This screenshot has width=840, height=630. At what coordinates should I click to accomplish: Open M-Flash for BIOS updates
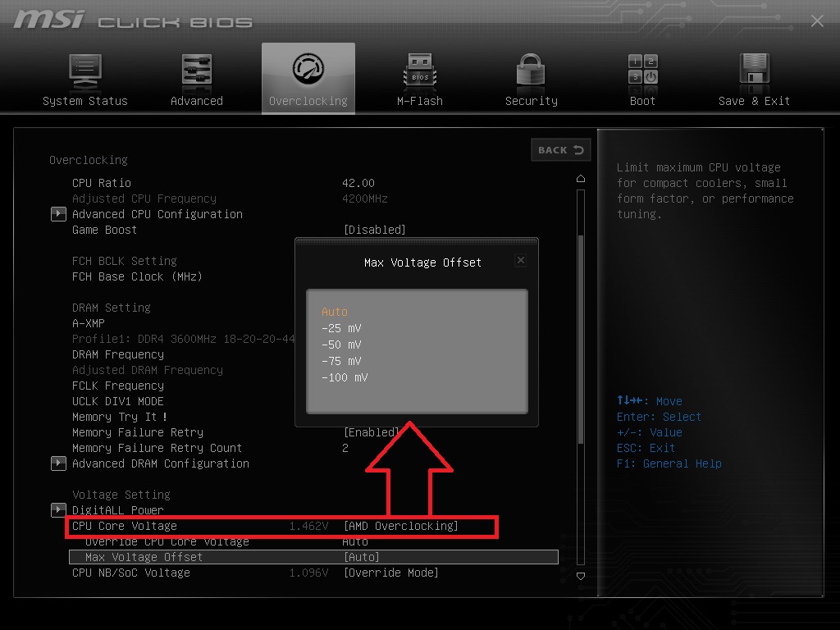419,79
